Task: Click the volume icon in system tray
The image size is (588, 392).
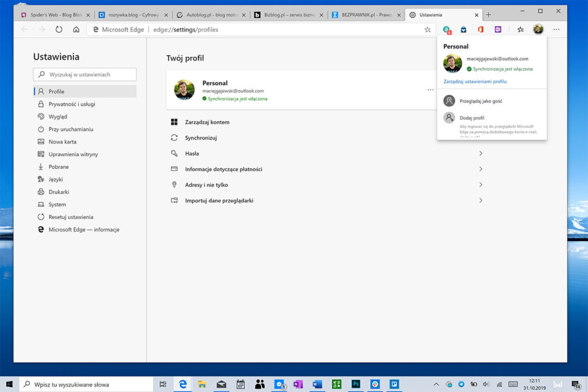Action: 486,384
